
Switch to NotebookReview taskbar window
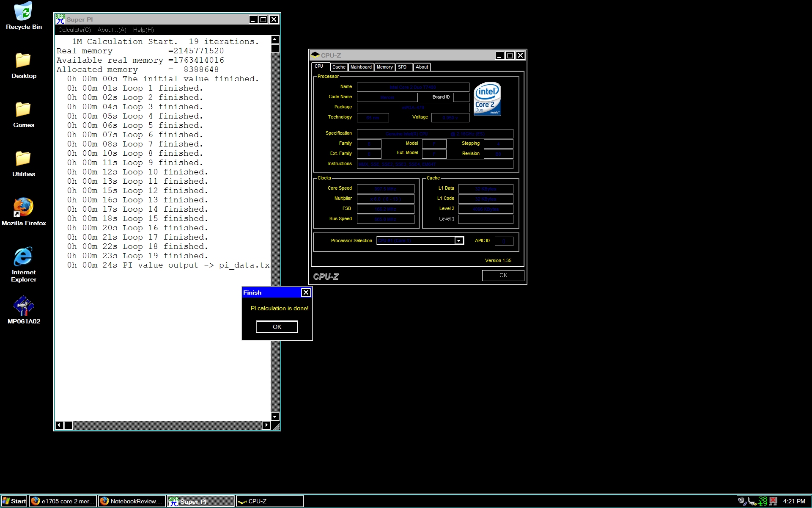point(132,501)
